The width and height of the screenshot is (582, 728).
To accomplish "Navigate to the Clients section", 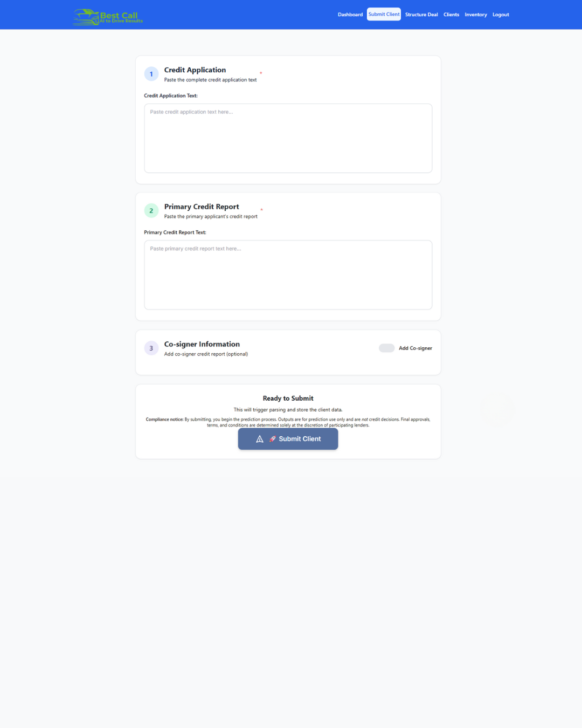I will coord(452,15).
